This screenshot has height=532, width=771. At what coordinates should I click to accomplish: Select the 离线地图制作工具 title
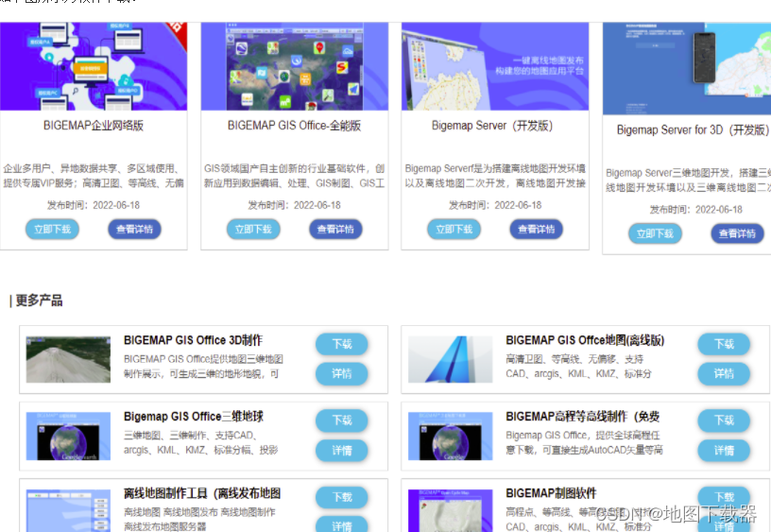click(202, 493)
